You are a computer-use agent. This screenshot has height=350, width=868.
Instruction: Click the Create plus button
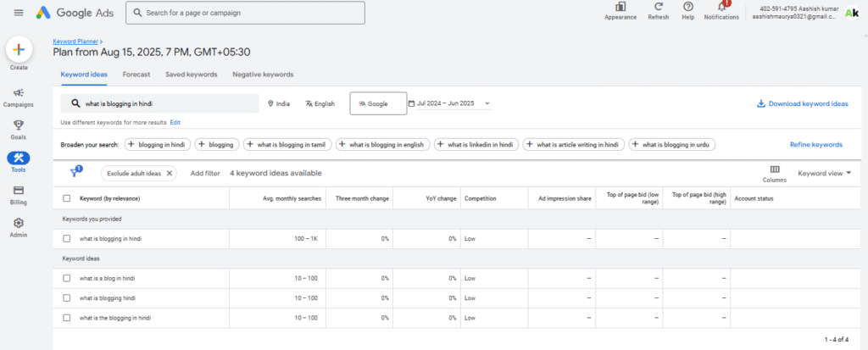point(19,49)
